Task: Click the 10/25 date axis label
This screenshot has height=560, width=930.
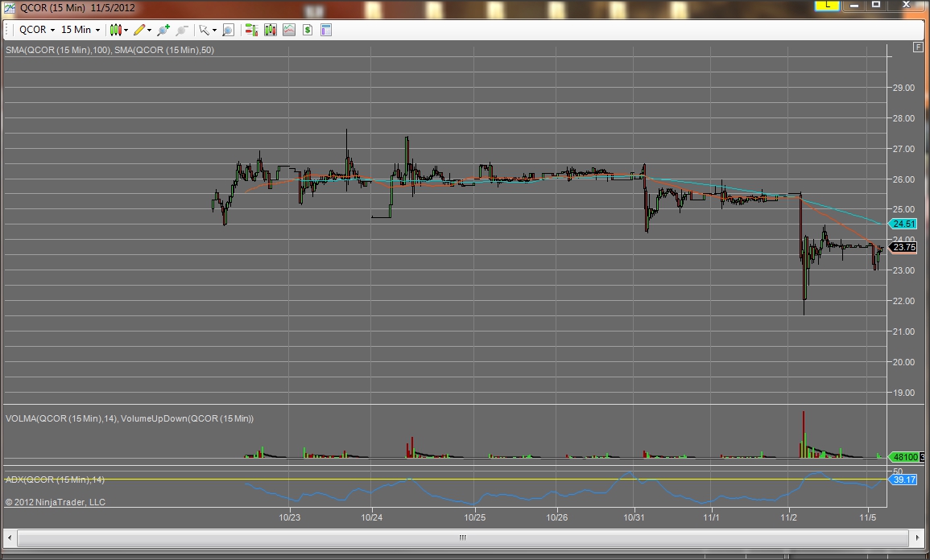Action: (x=474, y=517)
